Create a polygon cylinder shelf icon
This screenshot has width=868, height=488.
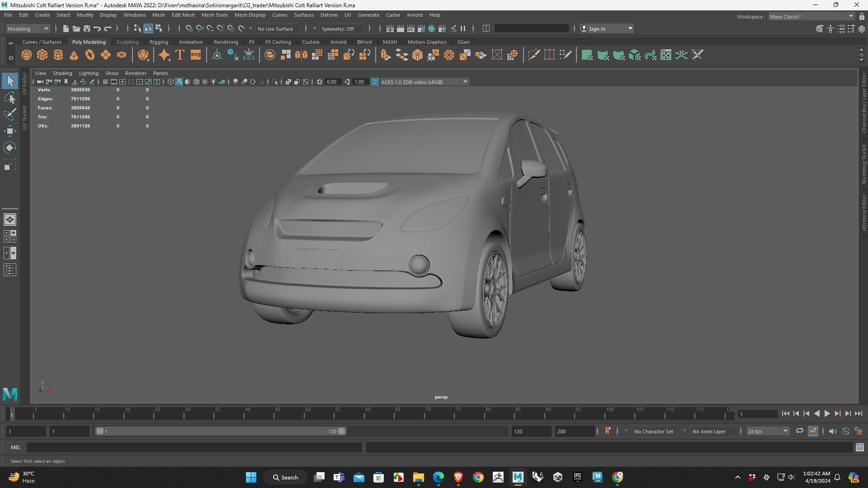pos(58,55)
